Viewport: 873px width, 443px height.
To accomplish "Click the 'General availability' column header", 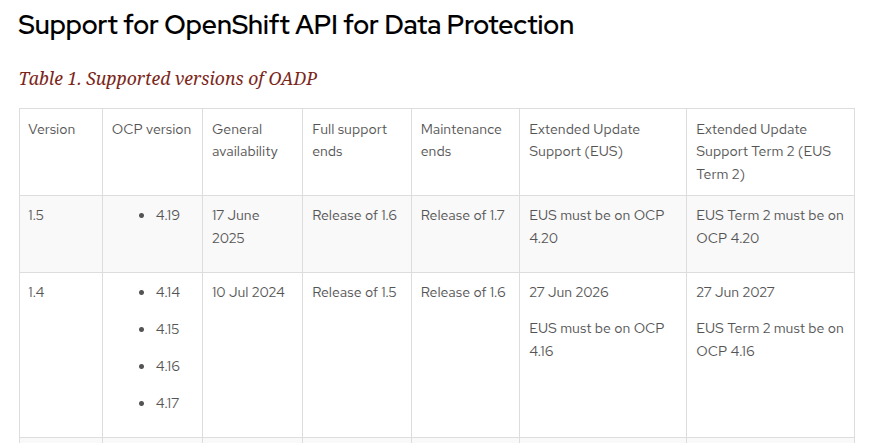I will coord(238,140).
